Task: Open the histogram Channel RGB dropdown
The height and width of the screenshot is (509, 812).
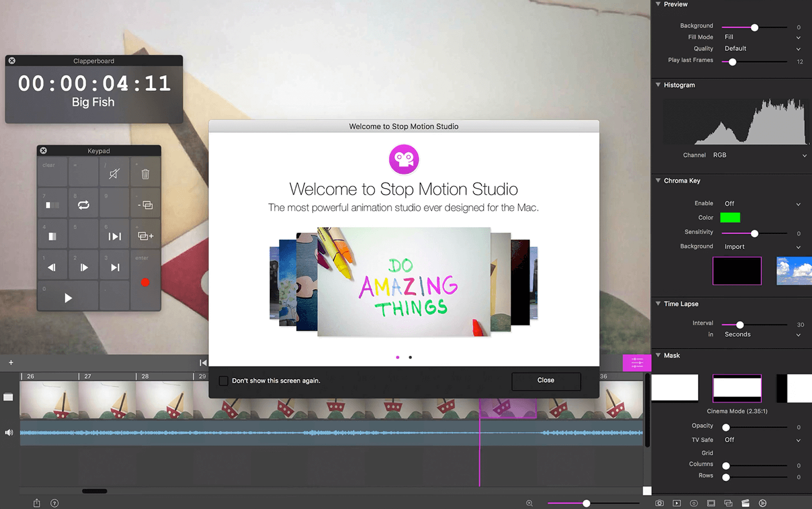Action: [x=759, y=155]
